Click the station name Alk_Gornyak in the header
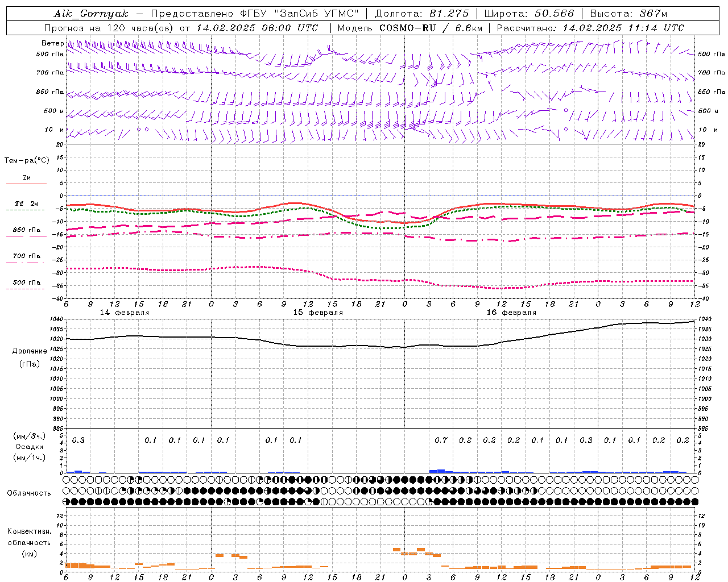The height and width of the screenshot is (582, 728). [x=91, y=14]
